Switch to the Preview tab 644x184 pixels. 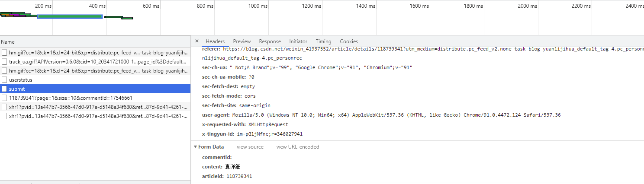241,41
